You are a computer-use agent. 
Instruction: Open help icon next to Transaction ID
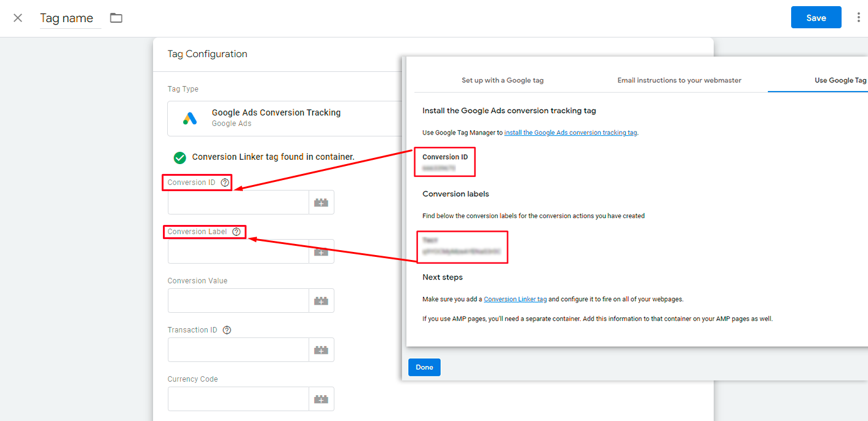227,330
